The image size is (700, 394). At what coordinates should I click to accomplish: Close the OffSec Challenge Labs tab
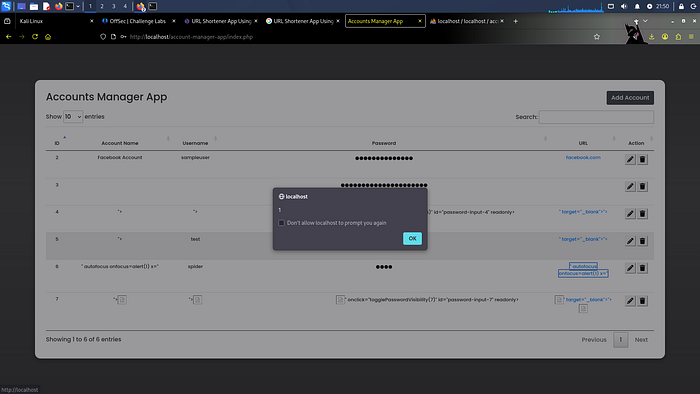pyautogui.click(x=174, y=21)
